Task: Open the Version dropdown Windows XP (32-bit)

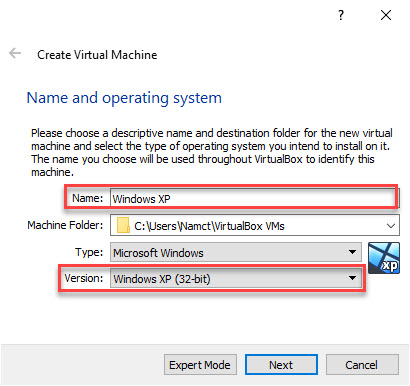Action: coord(236,278)
